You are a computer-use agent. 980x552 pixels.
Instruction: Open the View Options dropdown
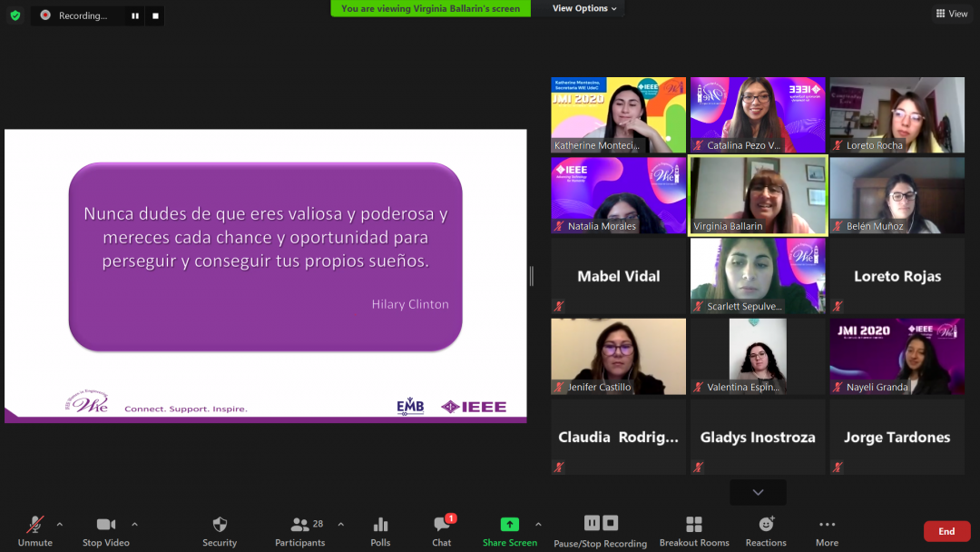tap(584, 8)
